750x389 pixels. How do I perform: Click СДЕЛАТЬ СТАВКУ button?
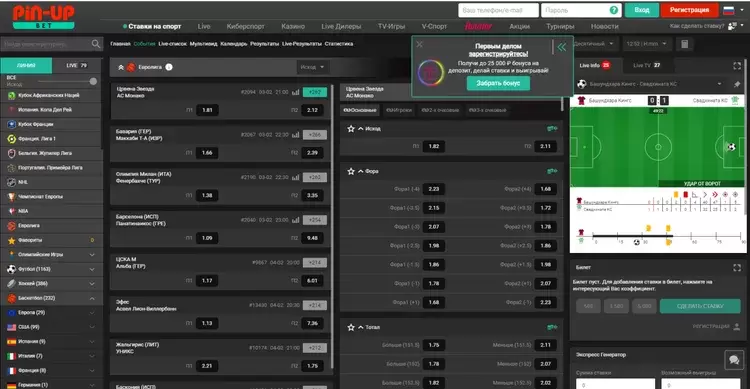[700, 306]
